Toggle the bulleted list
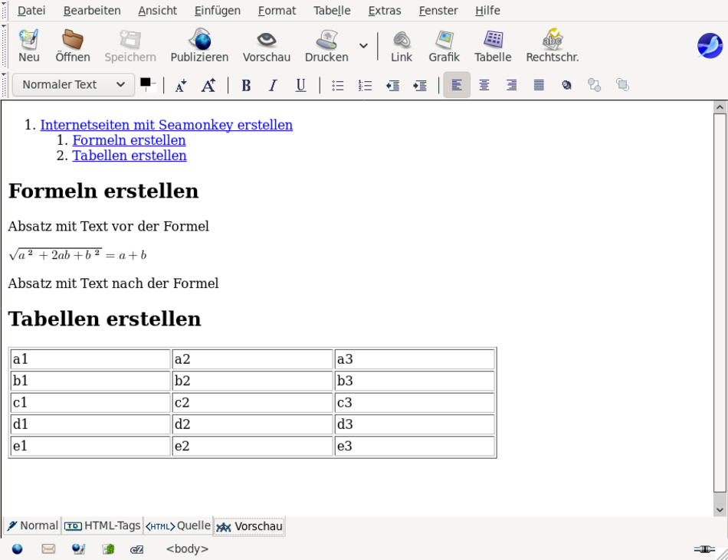728x560 pixels. (337, 85)
